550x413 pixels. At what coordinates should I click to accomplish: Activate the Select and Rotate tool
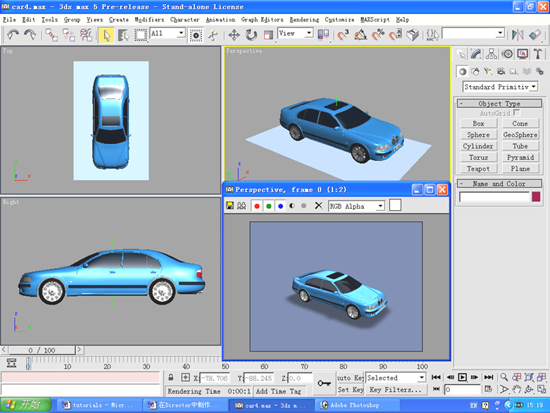(251, 35)
